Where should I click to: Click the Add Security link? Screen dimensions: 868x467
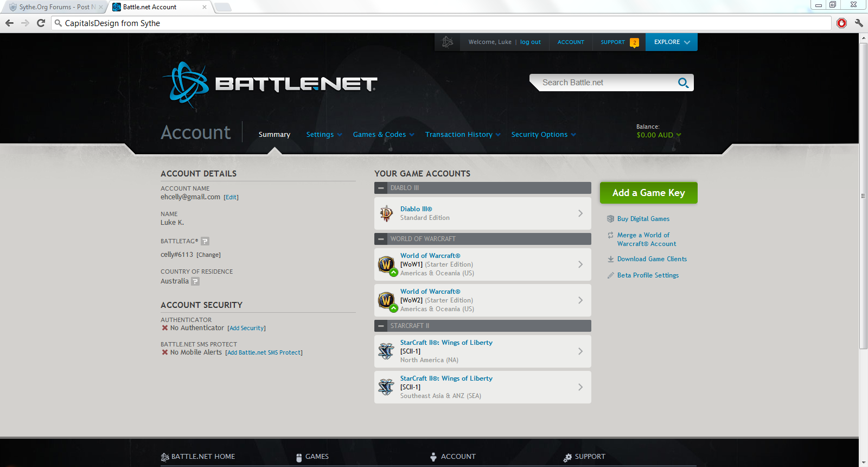click(x=246, y=329)
